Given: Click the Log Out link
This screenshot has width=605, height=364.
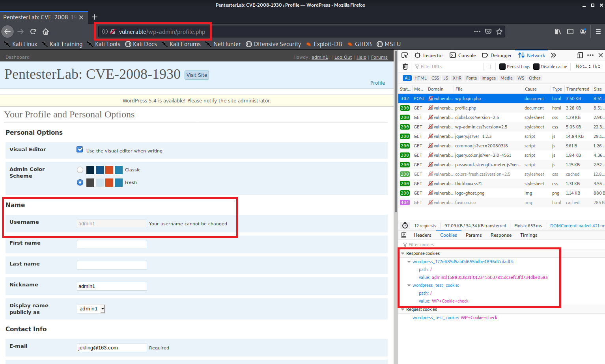Looking at the screenshot, I should point(343,57).
